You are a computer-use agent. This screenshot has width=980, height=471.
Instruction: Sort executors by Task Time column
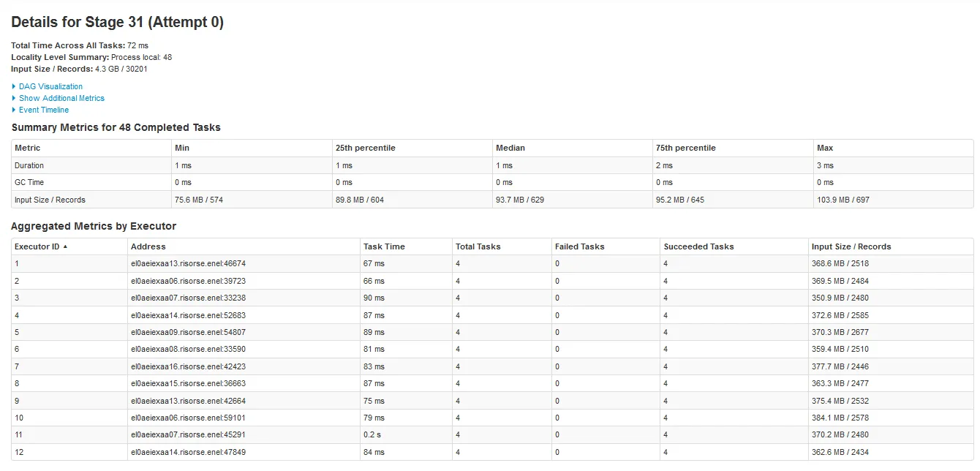coord(384,246)
